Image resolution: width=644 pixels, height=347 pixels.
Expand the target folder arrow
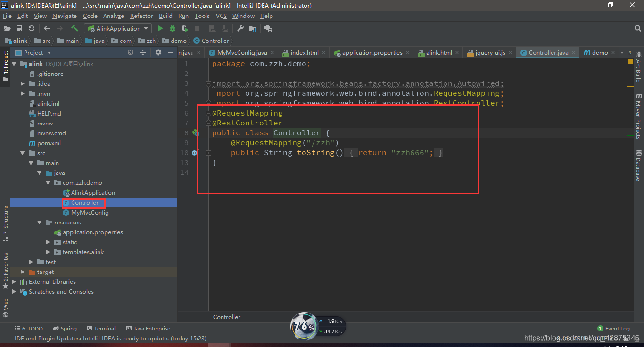coord(23,272)
